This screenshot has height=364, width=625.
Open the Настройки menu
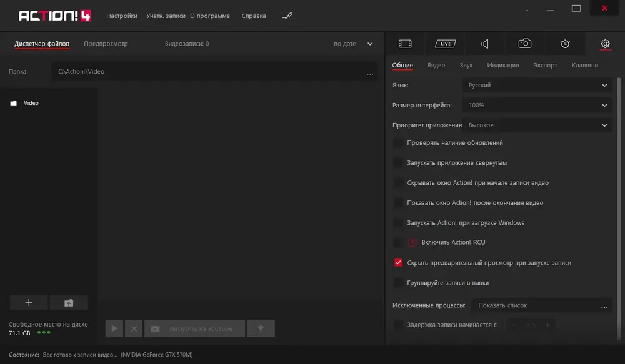122,16
